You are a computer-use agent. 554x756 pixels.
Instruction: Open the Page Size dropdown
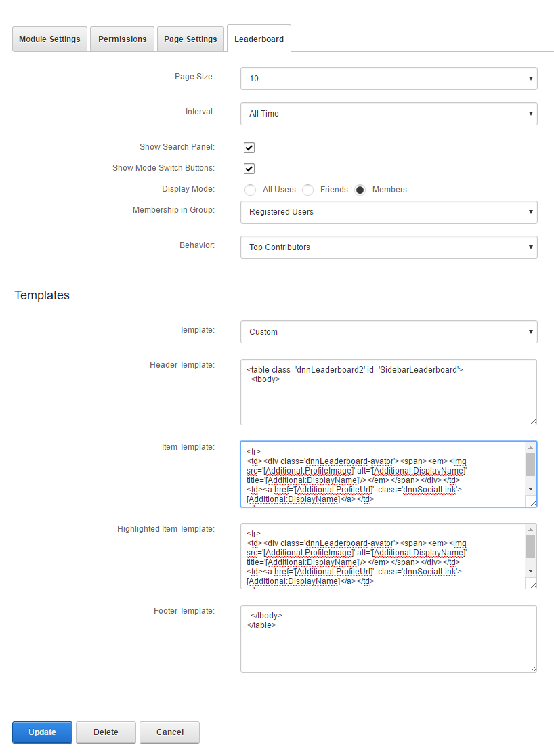pos(389,79)
